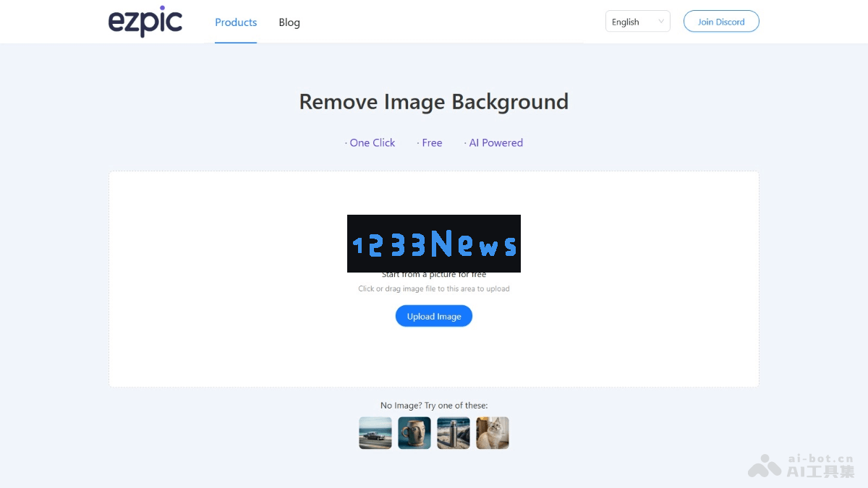Click the '· Free' text

430,143
